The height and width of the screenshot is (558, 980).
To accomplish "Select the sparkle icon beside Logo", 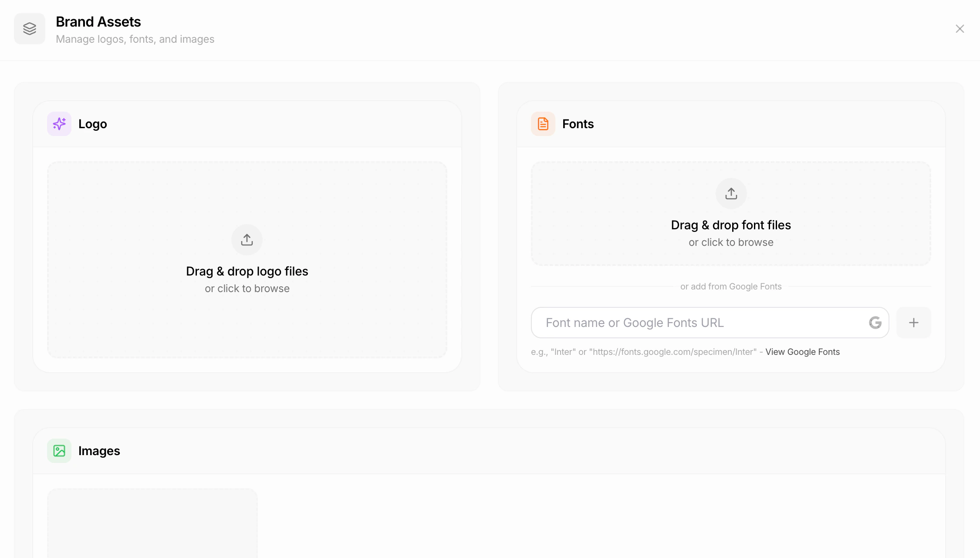I will coord(59,124).
